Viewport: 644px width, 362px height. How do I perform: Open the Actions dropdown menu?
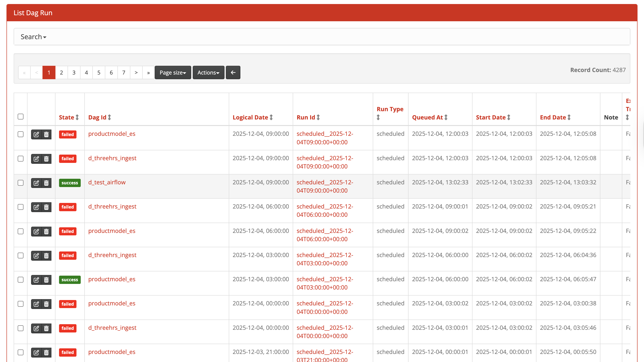click(x=208, y=72)
